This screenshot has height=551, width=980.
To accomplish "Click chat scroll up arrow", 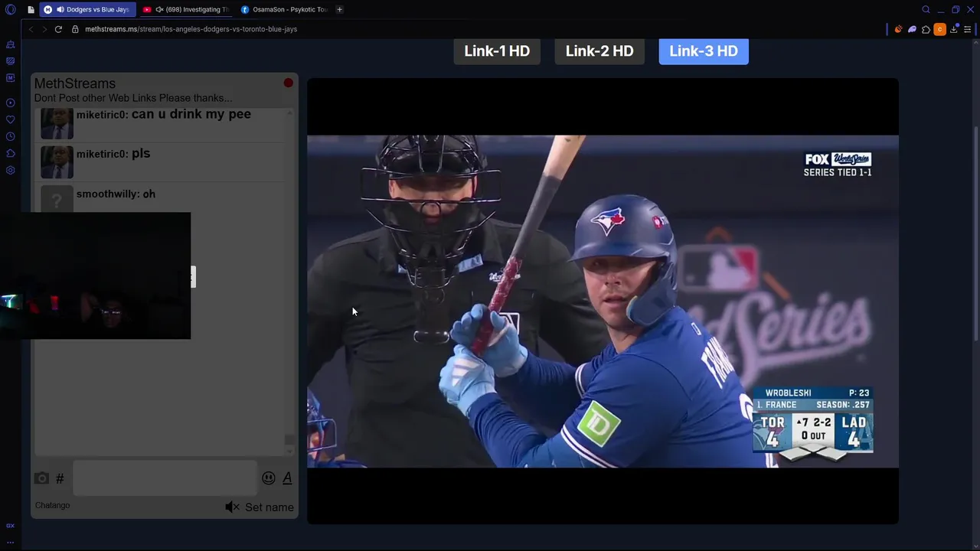I will 289,113.
